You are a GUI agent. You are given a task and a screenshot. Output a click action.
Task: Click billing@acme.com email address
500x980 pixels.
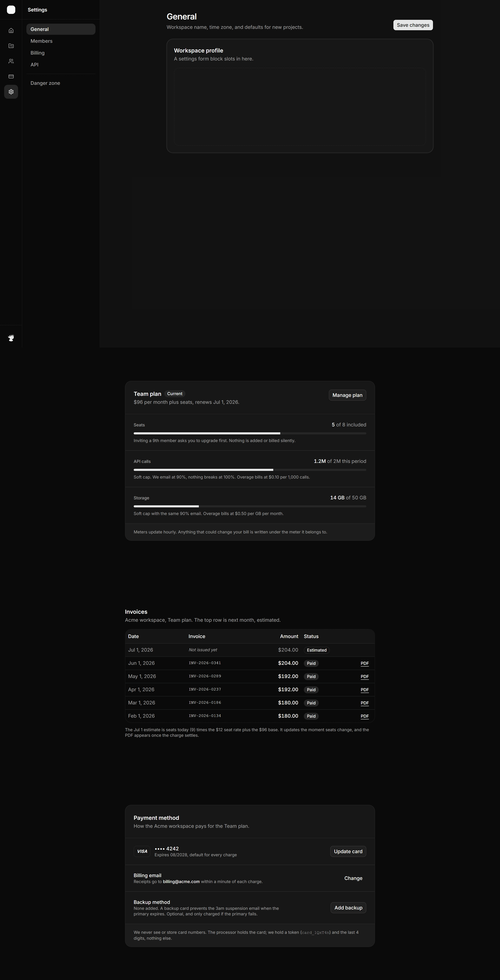click(181, 882)
